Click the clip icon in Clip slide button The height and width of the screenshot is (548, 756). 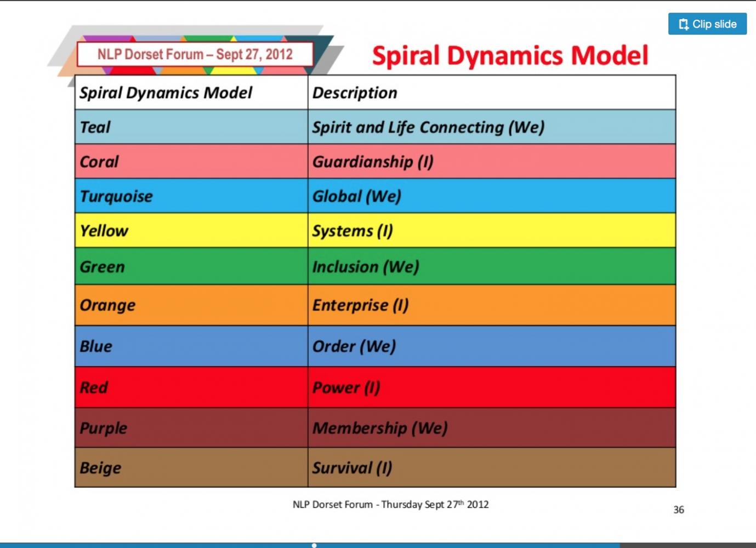(684, 24)
